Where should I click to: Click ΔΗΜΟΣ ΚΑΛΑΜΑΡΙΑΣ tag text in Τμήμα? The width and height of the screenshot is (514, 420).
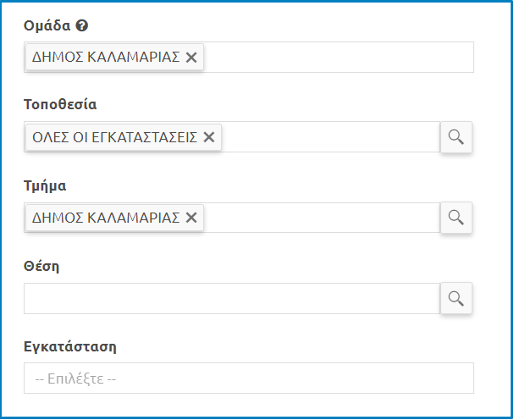pyautogui.click(x=106, y=218)
